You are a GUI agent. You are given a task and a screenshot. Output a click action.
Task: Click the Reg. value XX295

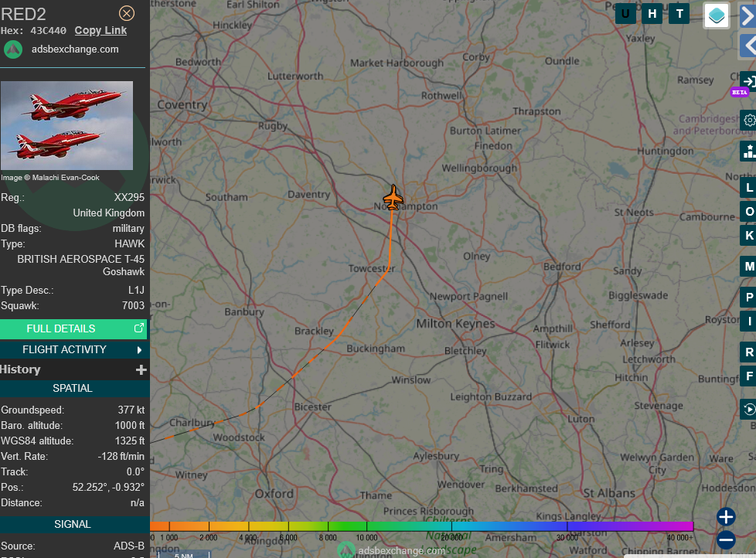coord(129,198)
